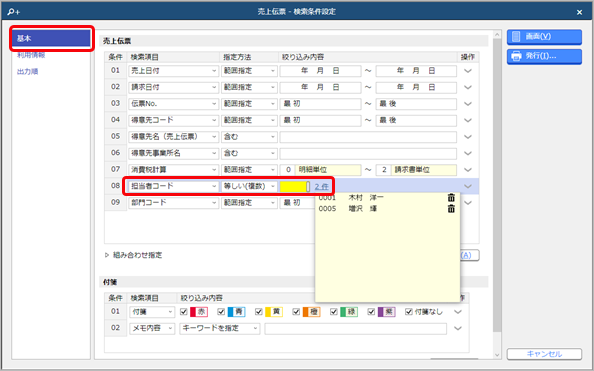Viewport: 594px width, 371px height.
Task: Click the 画面(V) button
Action: pyautogui.click(x=544, y=37)
